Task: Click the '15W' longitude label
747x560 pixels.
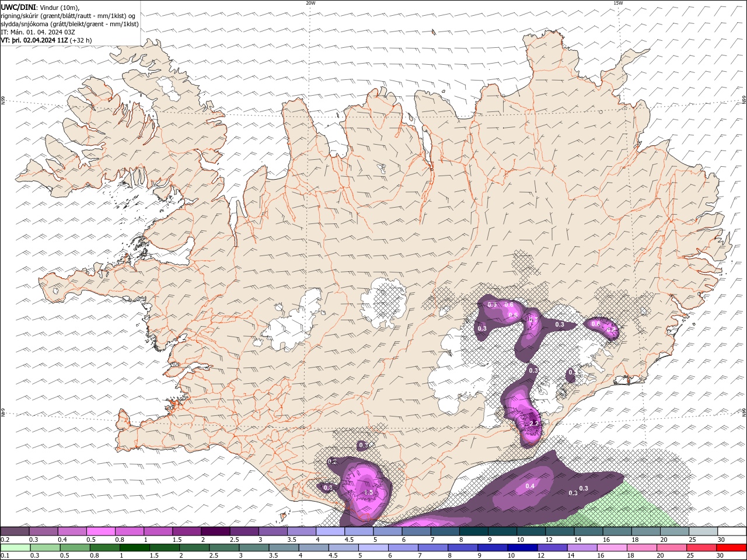Action: pyautogui.click(x=618, y=3)
